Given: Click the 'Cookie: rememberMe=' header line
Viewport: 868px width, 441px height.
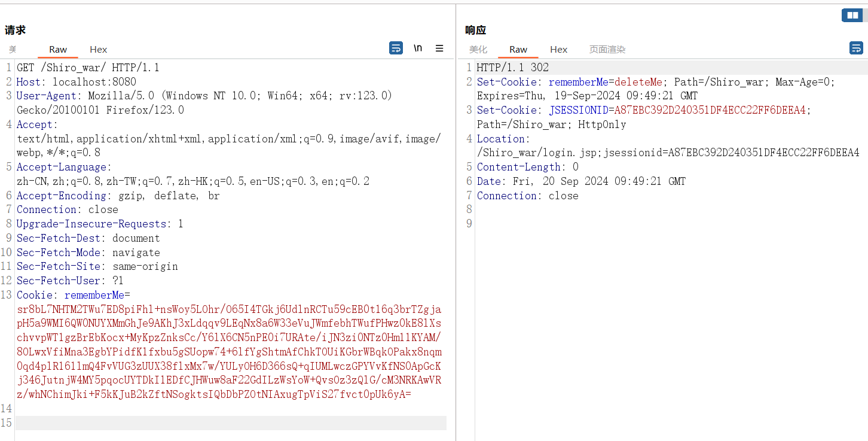Looking at the screenshot, I should [x=74, y=295].
